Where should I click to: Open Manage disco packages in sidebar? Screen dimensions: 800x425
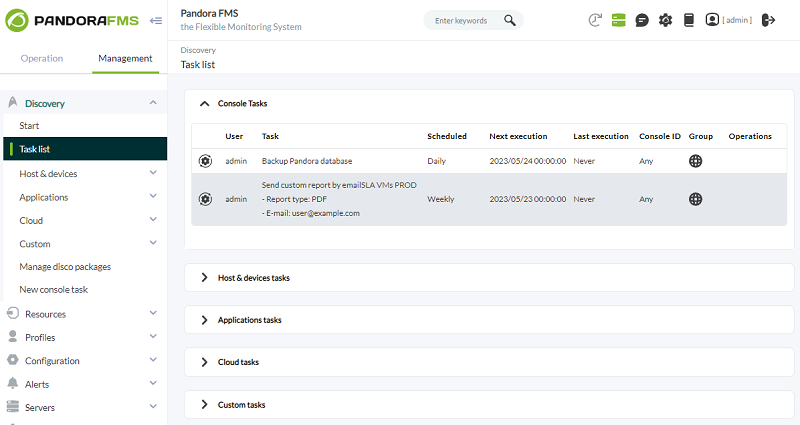(x=65, y=267)
